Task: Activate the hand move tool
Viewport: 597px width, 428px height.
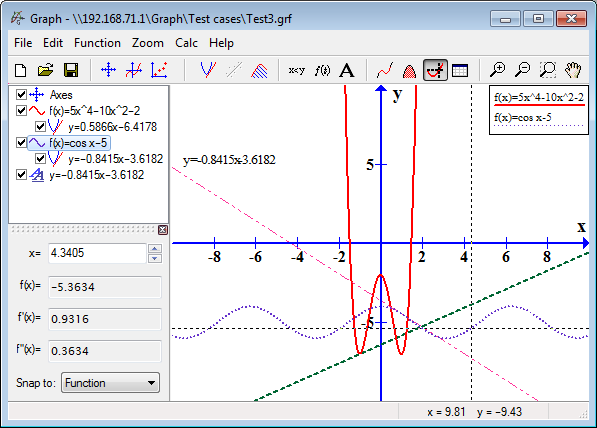Action: coord(573,70)
